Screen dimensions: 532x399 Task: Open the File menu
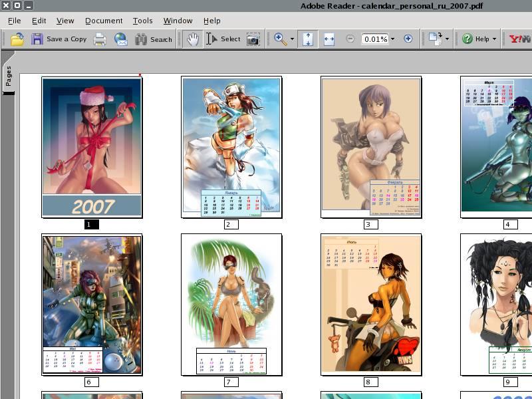14,21
